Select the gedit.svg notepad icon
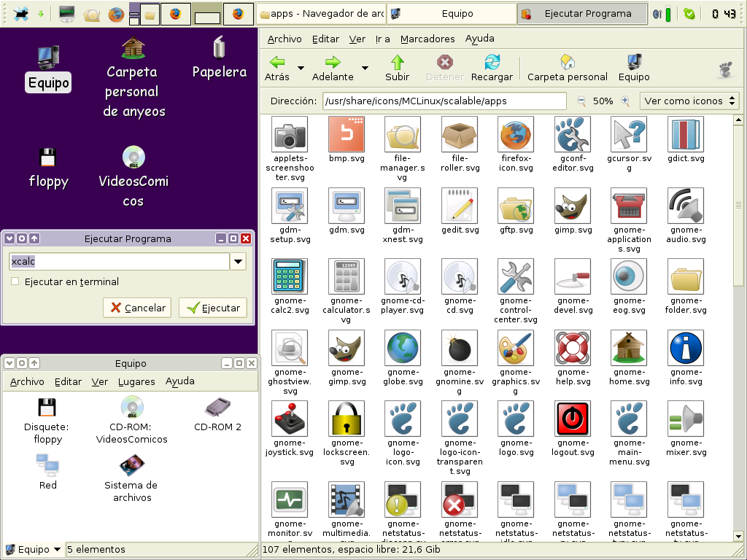The height and width of the screenshot is (560, 747). [460, 206]
